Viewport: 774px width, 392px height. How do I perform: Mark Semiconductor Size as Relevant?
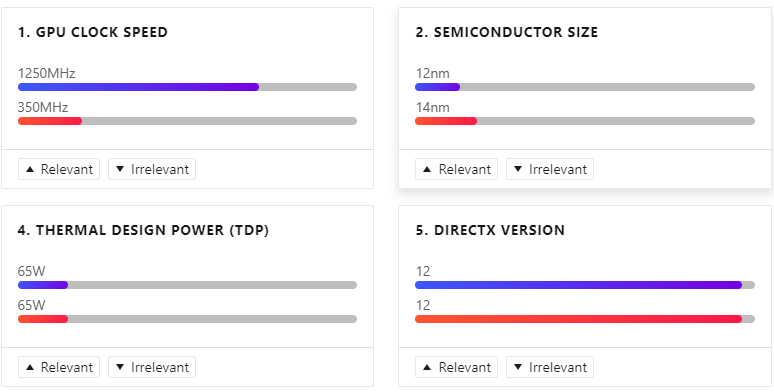click(x=457, y=169)
